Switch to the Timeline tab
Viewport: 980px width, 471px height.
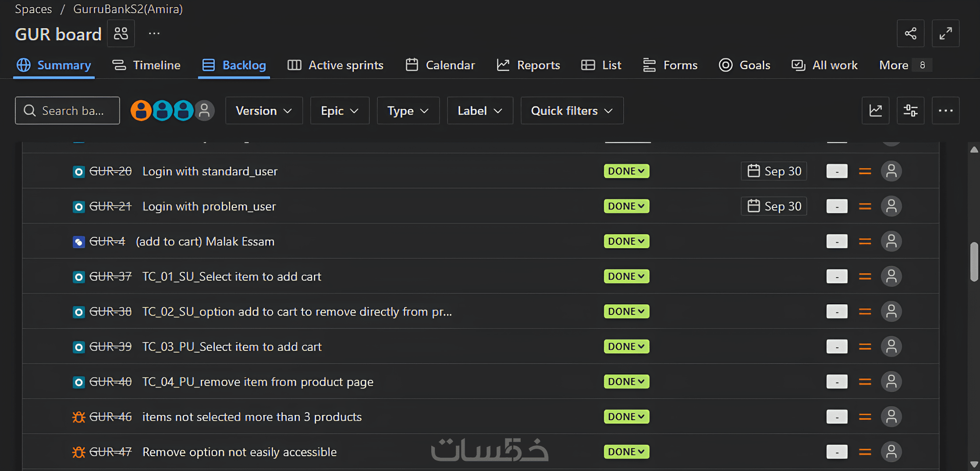(x=146, y=65)
